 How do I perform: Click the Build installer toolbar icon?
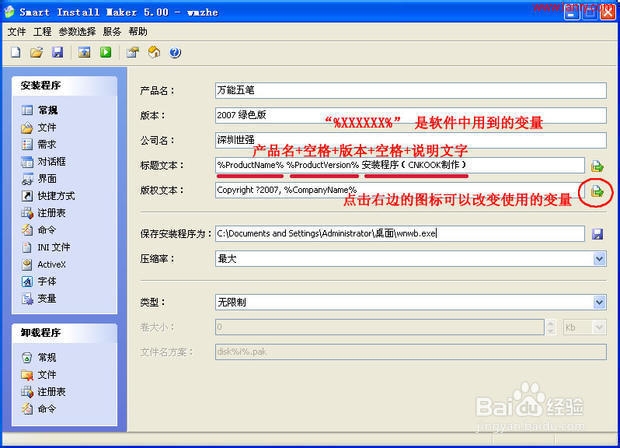click(84, 52)
